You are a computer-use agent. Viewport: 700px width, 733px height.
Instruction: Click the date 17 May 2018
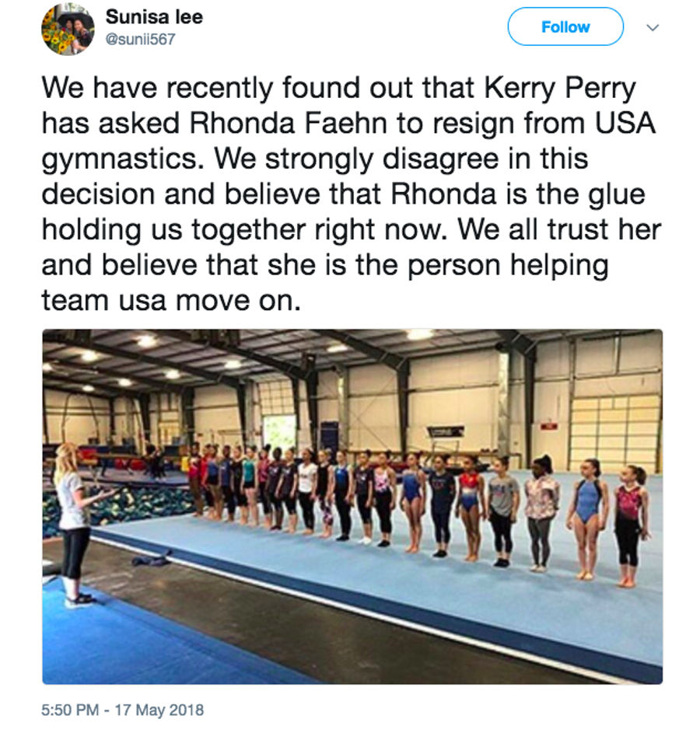159,710
